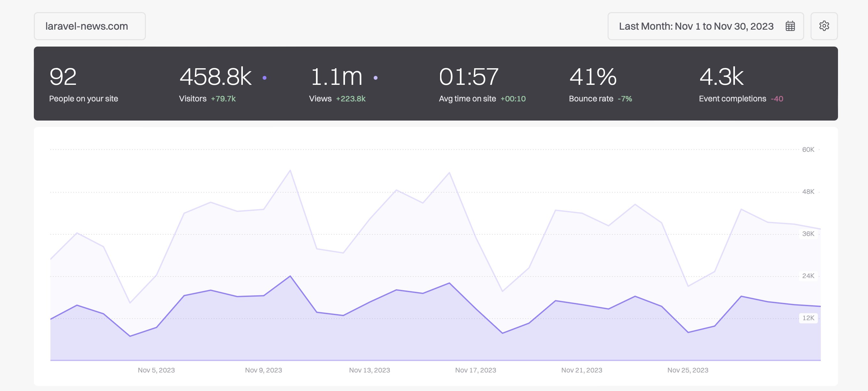The image size is (868, 391).
Task: Click the -7% bounce rate change value
Action: click(625, 99)
